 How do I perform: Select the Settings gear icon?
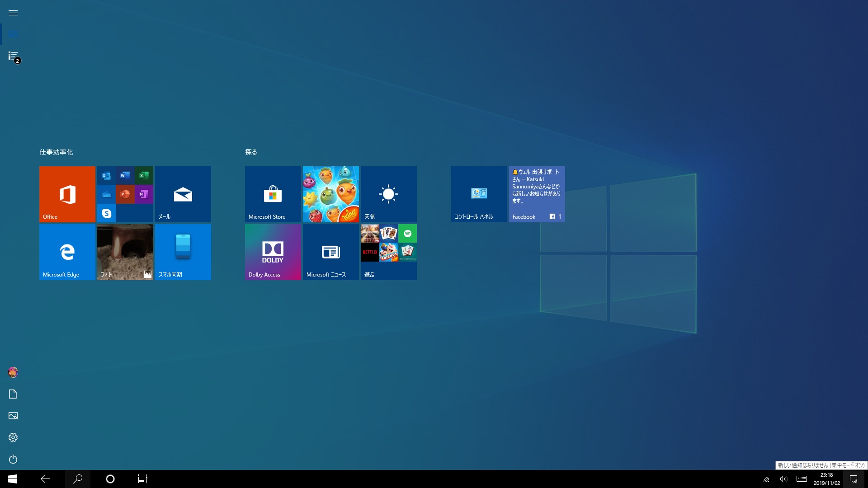(x=13, y=437)
